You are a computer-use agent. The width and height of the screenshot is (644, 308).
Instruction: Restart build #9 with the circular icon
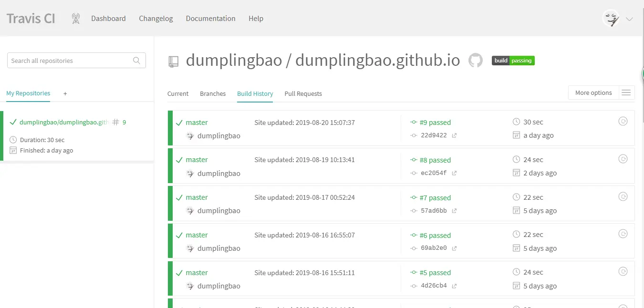(x=623, y=121)
